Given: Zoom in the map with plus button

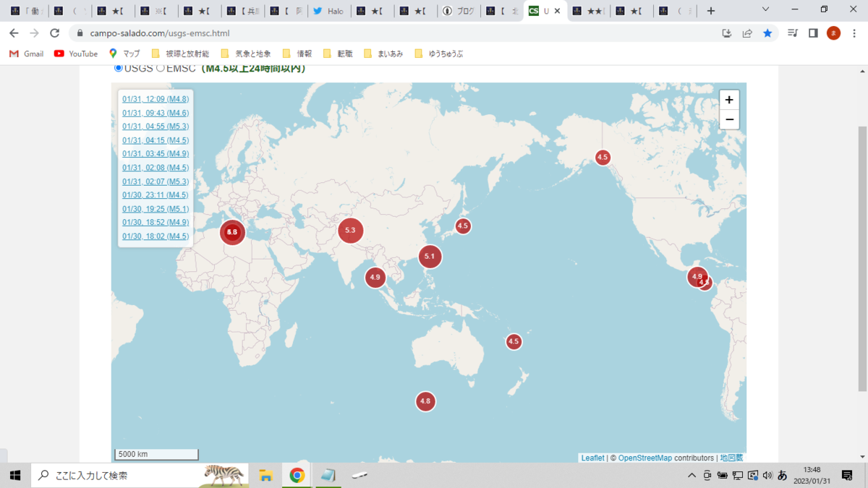Looking at the screenshot, I should pos(729,100).
